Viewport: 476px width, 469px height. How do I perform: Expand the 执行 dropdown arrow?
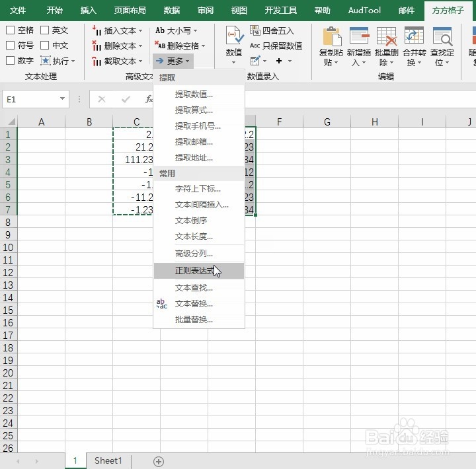pos(73,61)
